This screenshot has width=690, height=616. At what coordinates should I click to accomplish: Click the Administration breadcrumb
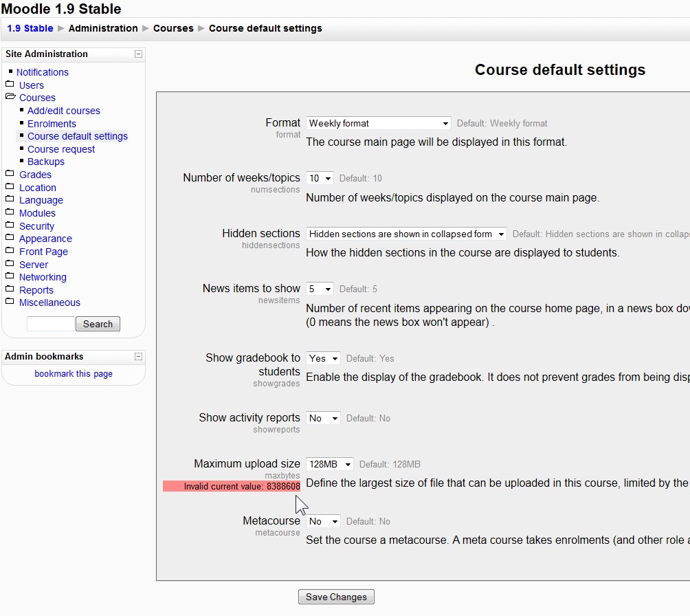pos(103,29)
